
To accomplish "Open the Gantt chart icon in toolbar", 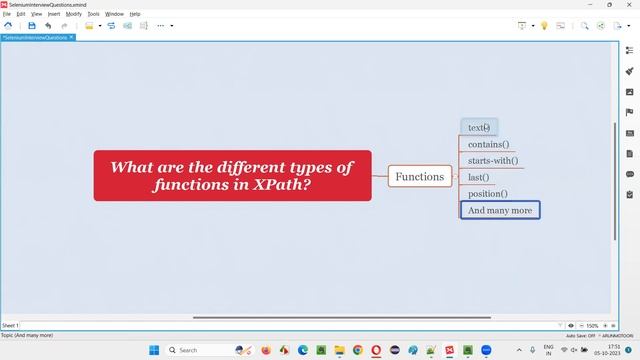I will coord(561,26).
